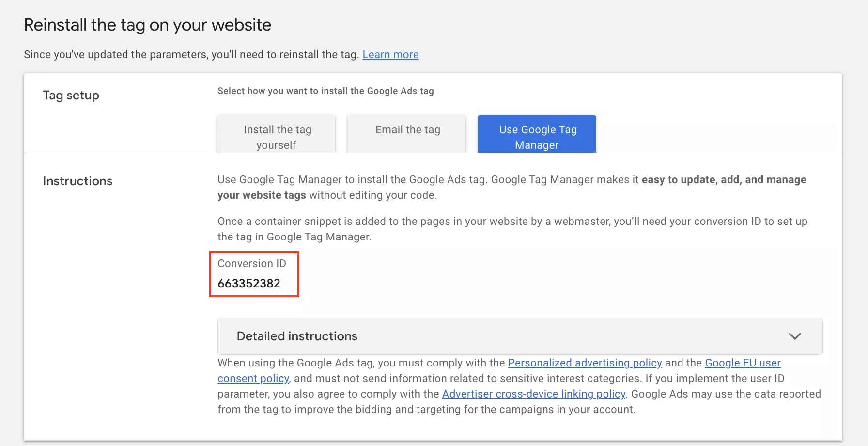Click the conversion ID number 663352382
The image size is (868, 446).
pyautogui.click(x=249, y=283)
